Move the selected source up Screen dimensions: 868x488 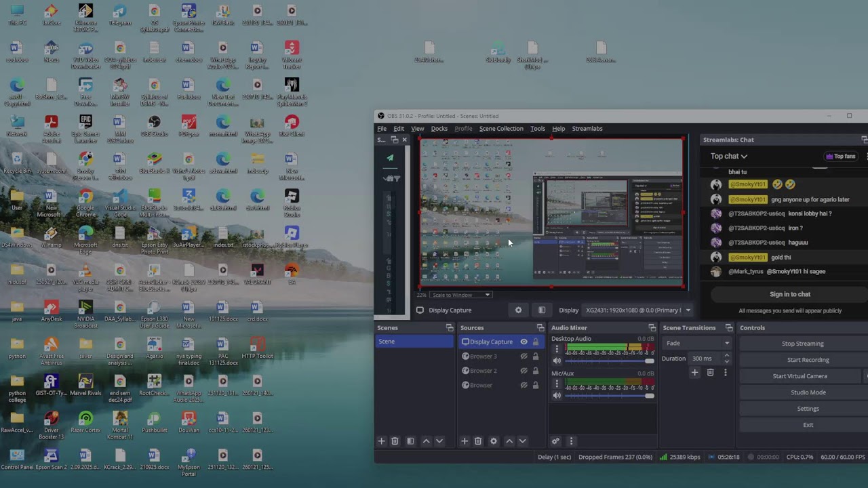click(509, 441)
